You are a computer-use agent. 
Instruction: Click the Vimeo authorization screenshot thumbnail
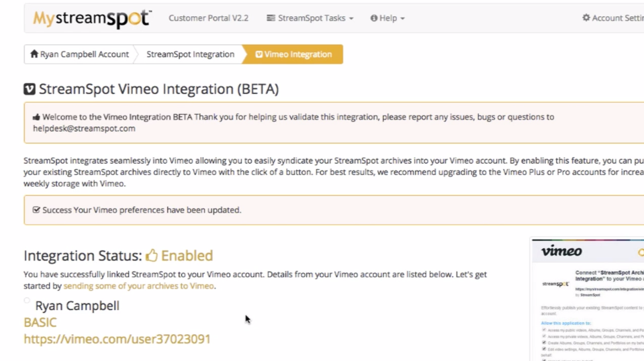point(588,299)
